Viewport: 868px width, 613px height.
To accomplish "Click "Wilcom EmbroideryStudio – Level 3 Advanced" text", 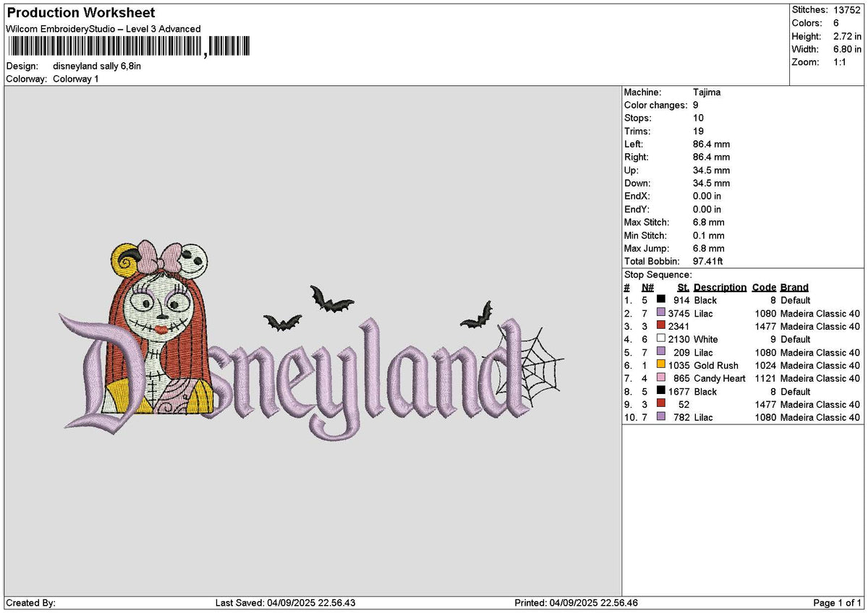I will click(103, 29).
